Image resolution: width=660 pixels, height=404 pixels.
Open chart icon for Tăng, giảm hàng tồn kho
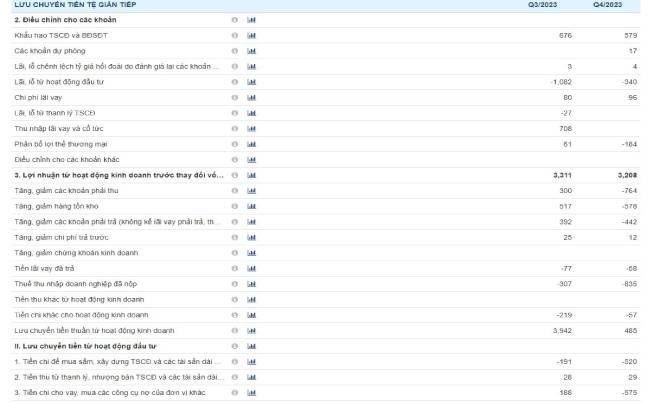(x=251, y=206)
